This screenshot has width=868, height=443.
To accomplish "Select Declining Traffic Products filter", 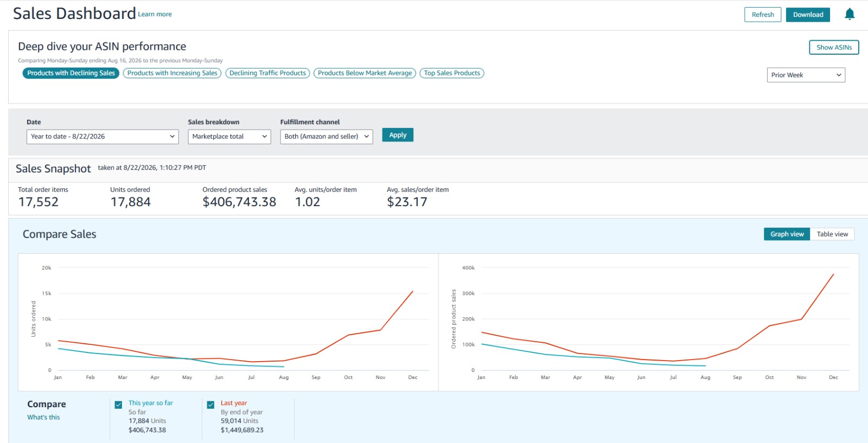I will click(267, 73).
